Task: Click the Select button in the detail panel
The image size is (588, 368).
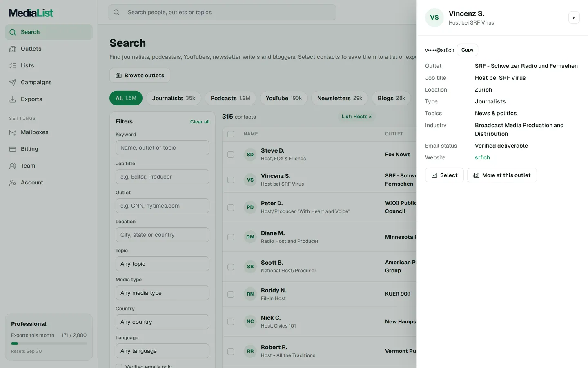Action: coord(444,175)
